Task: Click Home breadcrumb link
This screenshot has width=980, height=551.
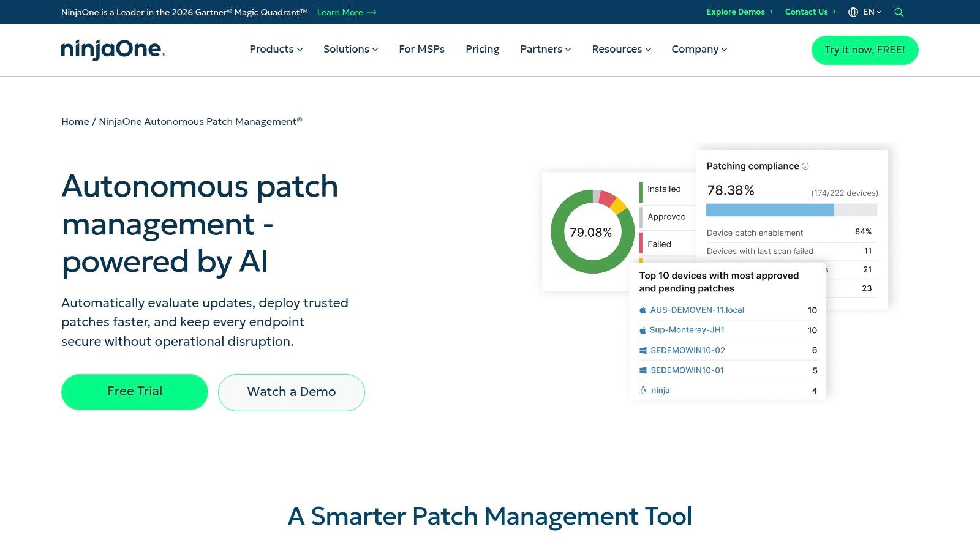Action: pos(75,121)
